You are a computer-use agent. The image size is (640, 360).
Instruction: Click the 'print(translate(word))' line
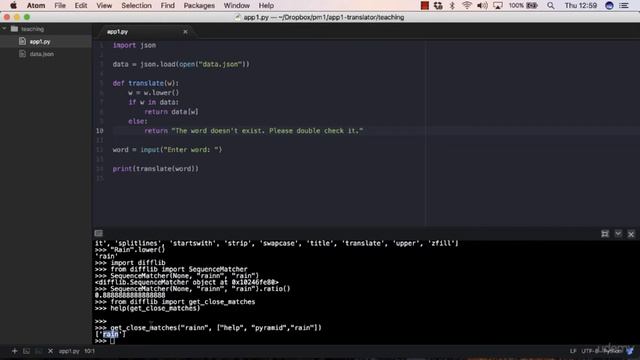coord(156,169)
